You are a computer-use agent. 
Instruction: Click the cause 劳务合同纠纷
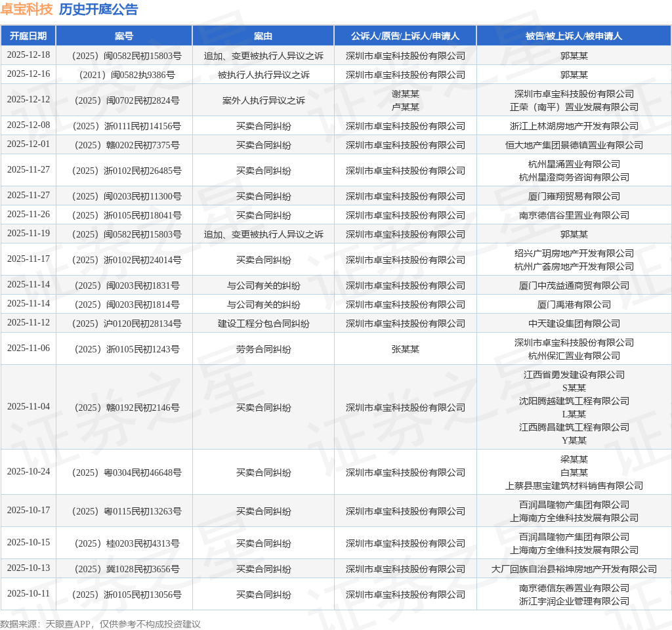pyautogui.click(x=263, y=349)
